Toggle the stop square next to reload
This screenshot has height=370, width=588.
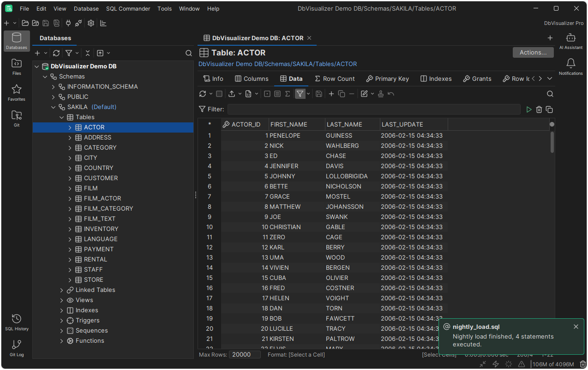(219, 94)
